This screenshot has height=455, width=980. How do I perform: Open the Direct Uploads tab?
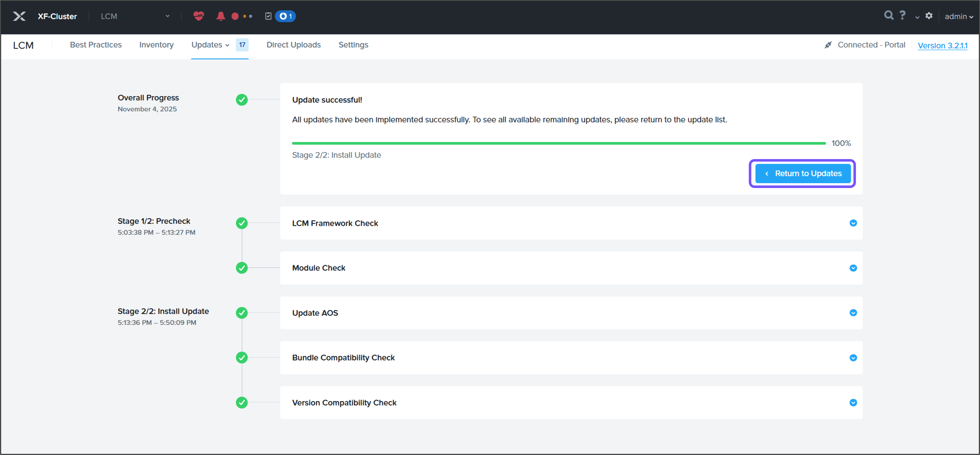pyautogui.click(x=293, y=45)
